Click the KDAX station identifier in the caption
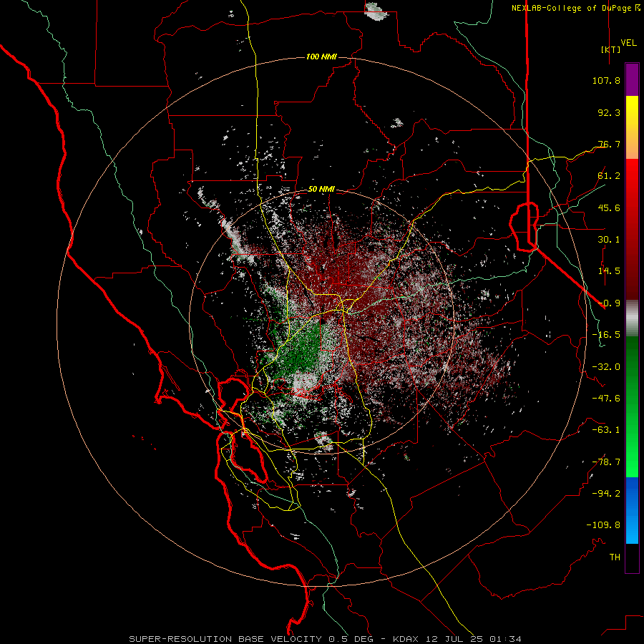The height and width of the screenshot is (644, 644). [x=407, y=639]
